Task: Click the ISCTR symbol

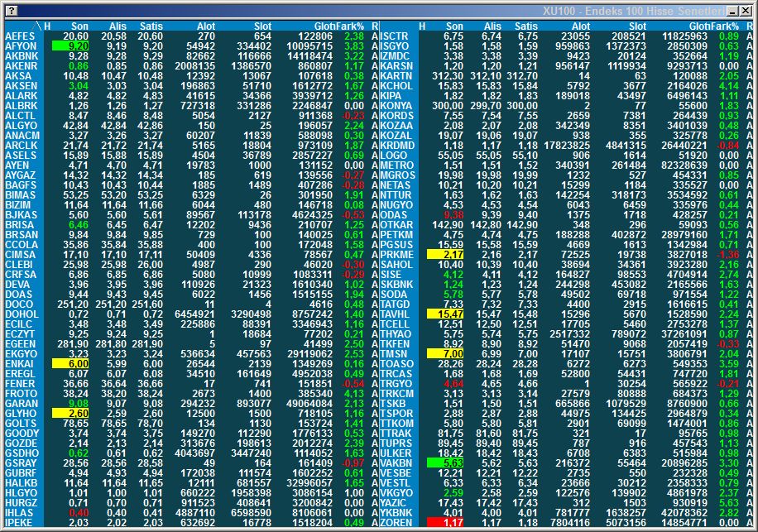Action: 394,36
